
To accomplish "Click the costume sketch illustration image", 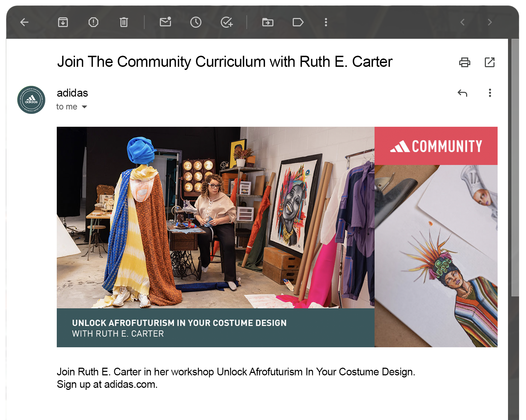I will [x=436, y=256].
